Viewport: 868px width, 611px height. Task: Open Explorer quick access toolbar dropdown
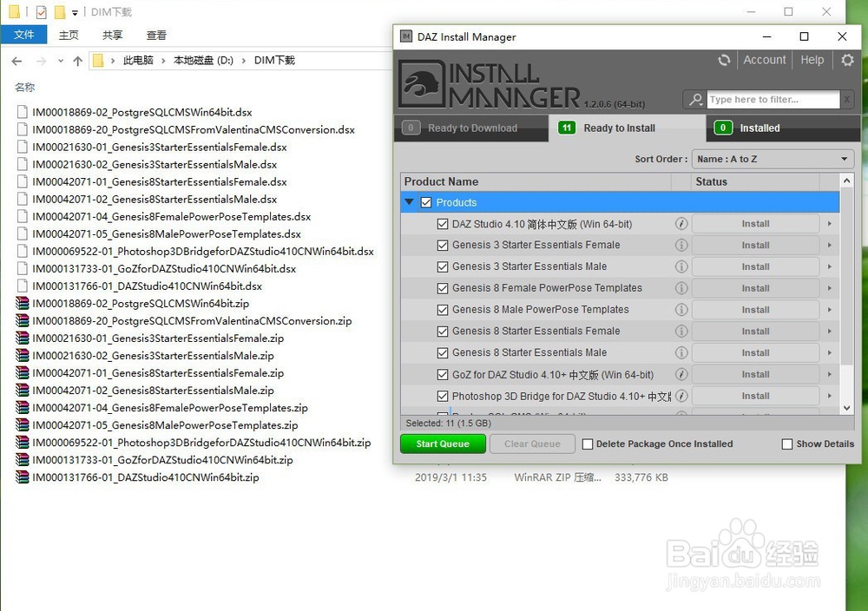click(x=75, y=12)
